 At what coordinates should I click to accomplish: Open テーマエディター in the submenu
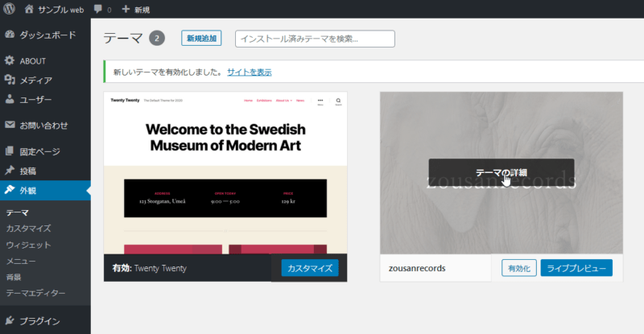[35, 293]
